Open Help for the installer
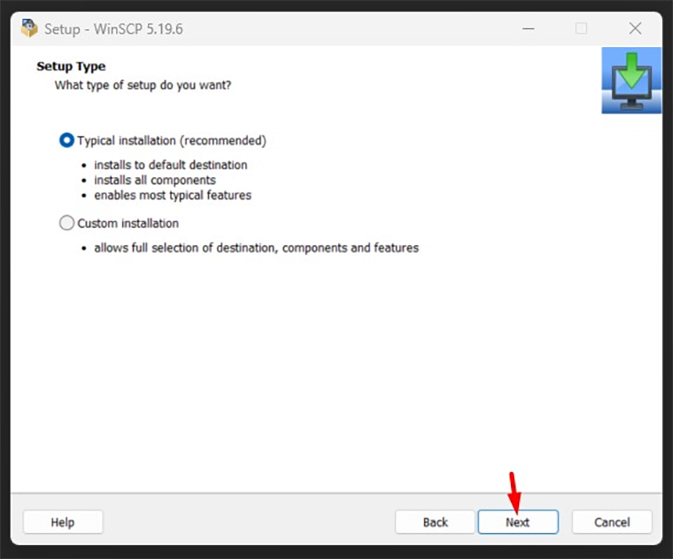 click(63, 522)
